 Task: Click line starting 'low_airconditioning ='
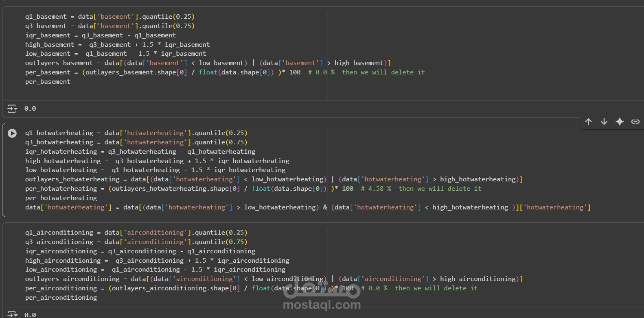156,270
